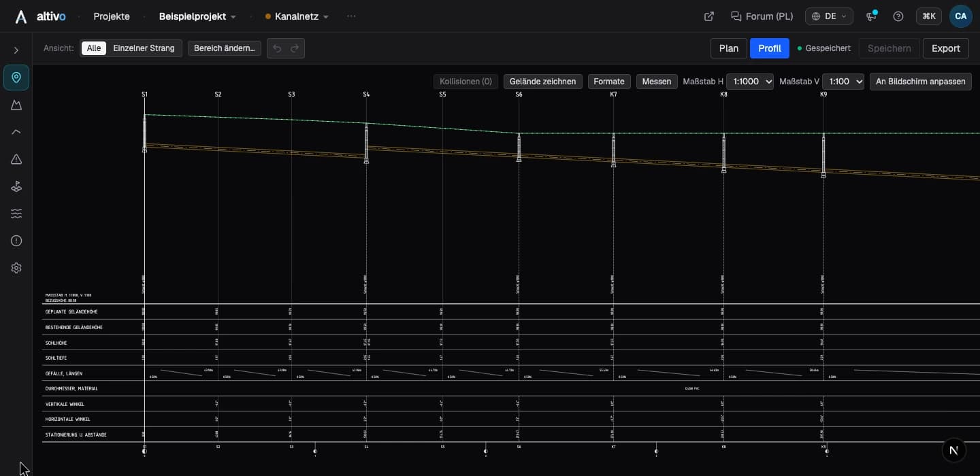This screenshot has width=980, height=476.
Task: Open the water waves sidebar icon
Action: pos(16,214)
